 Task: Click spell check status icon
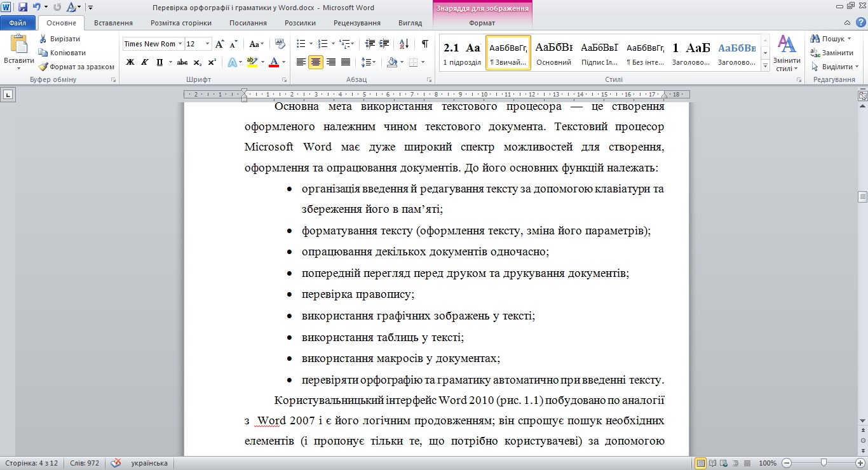tap(116, 463)
